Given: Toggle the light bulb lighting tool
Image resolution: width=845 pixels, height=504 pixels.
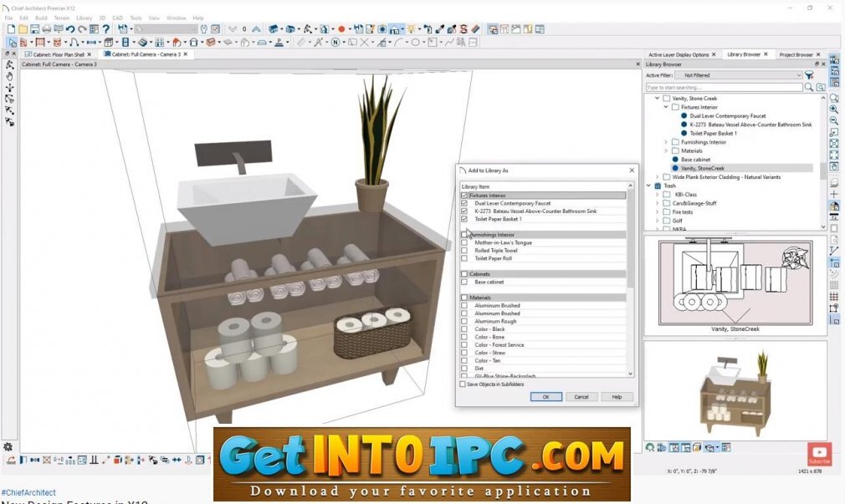Looking at the screenshot, I should click(x=412, y=29).
